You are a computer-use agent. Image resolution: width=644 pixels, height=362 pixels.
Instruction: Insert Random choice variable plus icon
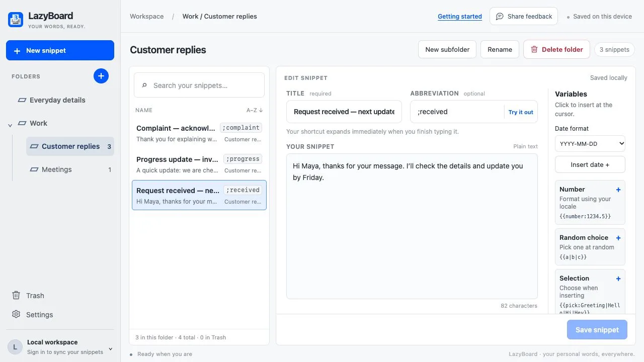[618, 238]
